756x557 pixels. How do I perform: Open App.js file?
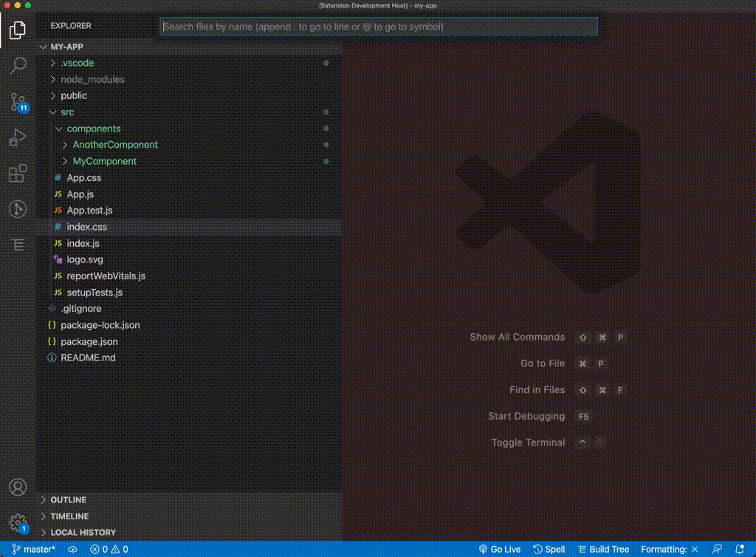(189, 194)
